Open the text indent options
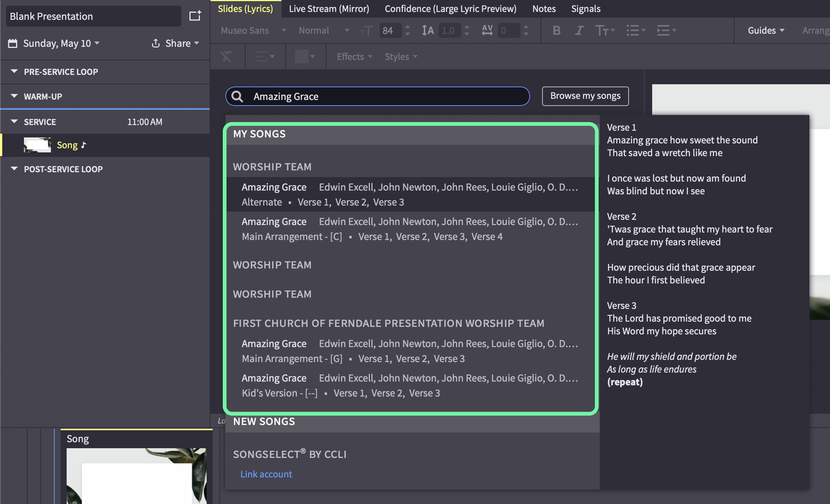Viewport: 830px width, 504px height. pyautogui.click(x=667, y=30)
